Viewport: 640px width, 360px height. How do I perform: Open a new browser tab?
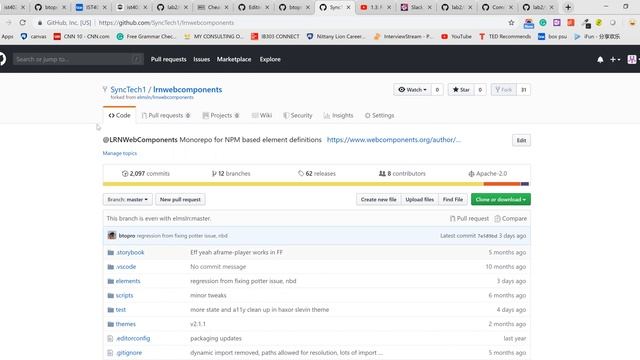click(x=568, y=7)
